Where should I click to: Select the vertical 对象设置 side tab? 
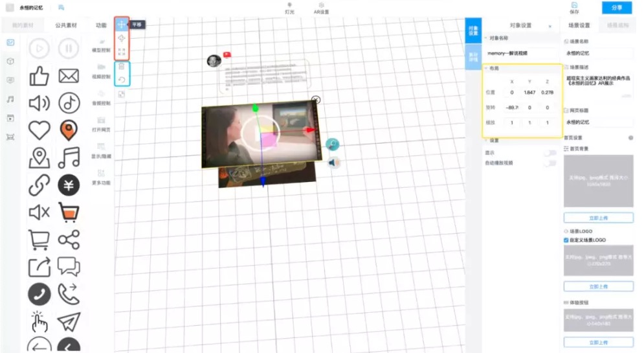473,31
